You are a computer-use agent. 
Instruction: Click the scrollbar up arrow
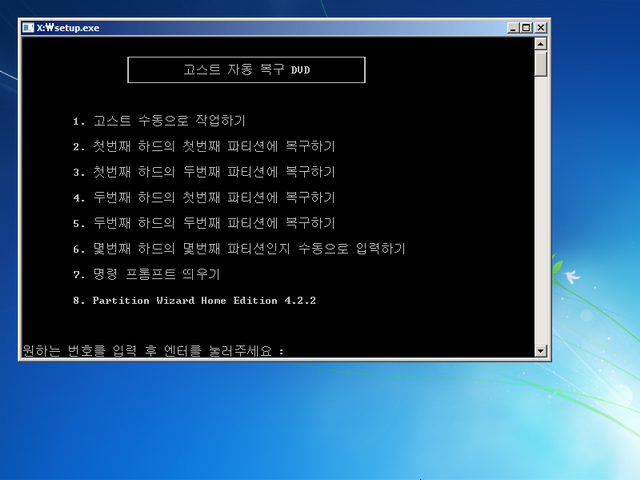point(541,44)
